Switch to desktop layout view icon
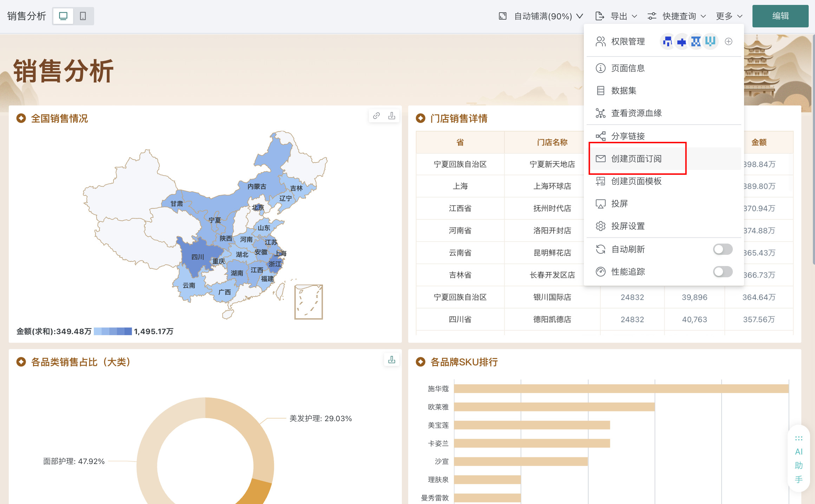Screen dimensions: 815x504 click(x=63, y=16)
